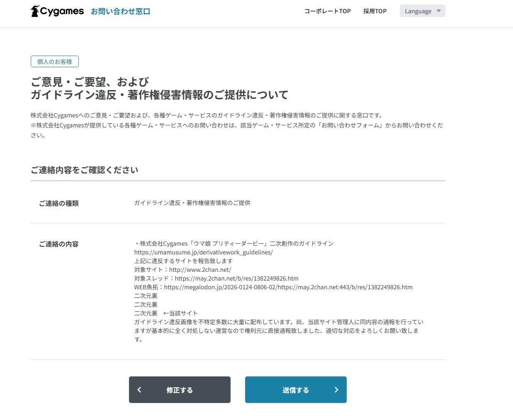Click the umamusume.jp guidelines URL text
The height and width of the screenshot is (420, 513).
tap(203, 252)
